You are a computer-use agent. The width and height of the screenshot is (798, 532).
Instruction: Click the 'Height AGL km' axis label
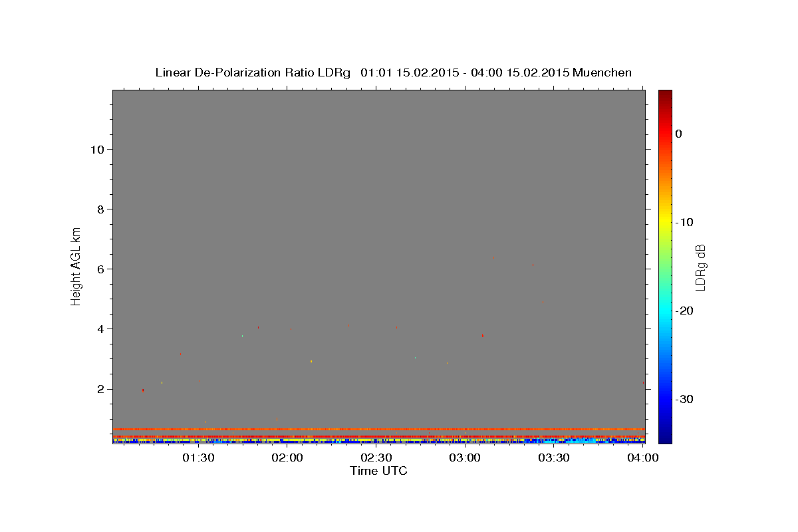(76, 265)
